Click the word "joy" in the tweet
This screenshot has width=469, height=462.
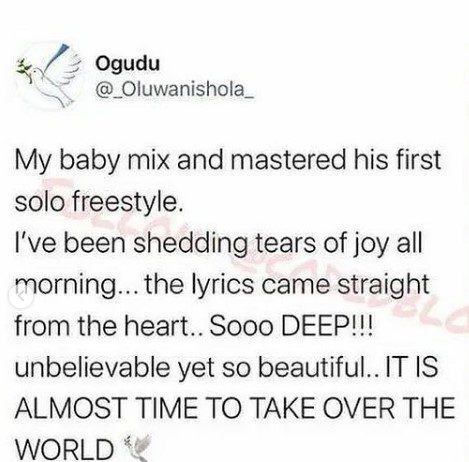point(370,244)
